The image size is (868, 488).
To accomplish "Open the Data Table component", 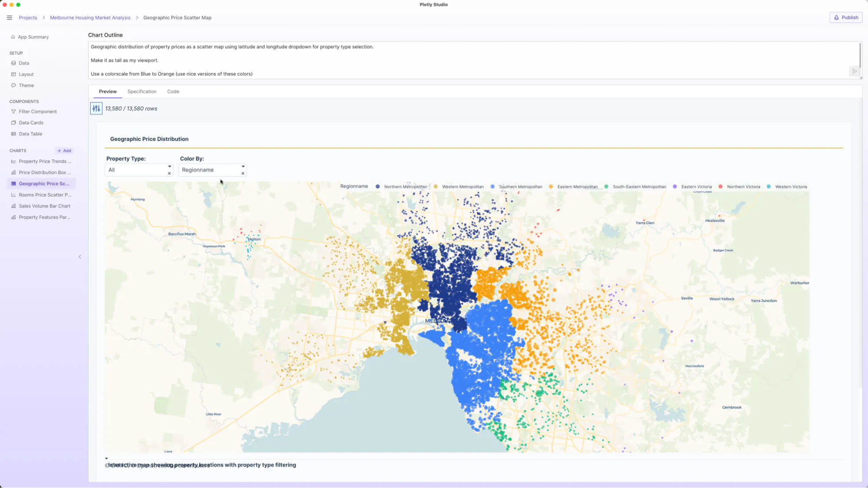I will click(x=30, y=134).
